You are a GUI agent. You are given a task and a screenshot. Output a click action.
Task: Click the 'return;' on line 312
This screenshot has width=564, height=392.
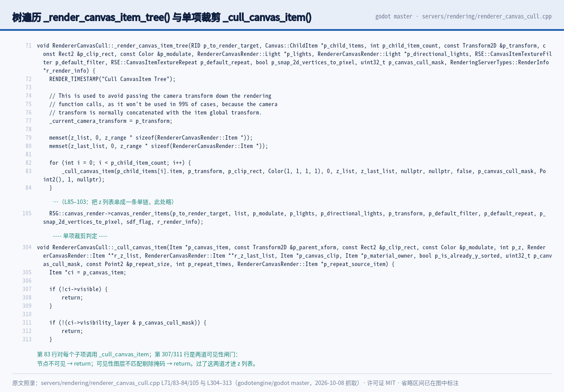[72, 331]
